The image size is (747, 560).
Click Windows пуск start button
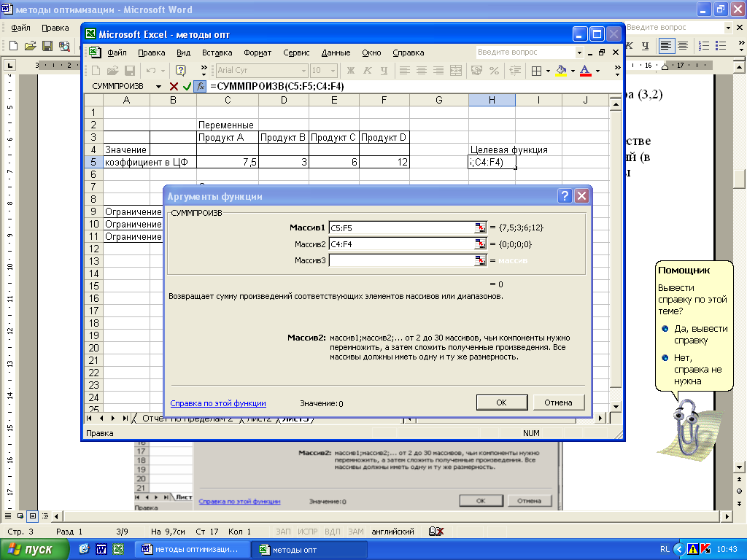pyautogui.click(x=34, y=550)
